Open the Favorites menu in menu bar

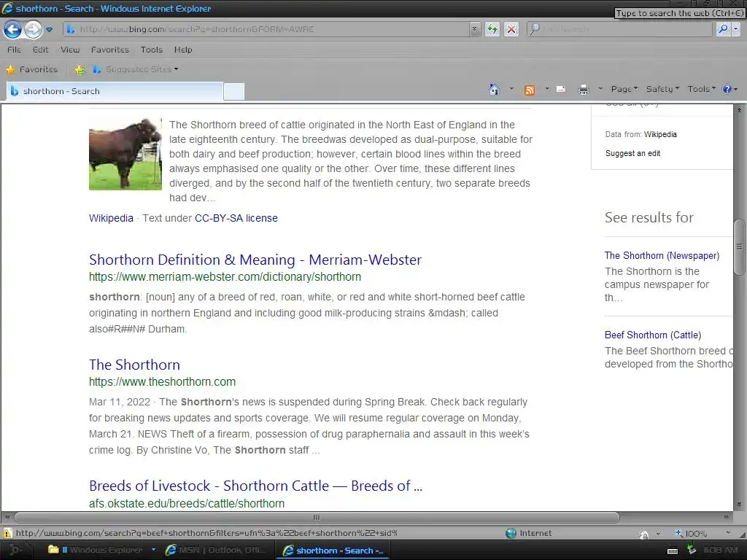point(110,50)
